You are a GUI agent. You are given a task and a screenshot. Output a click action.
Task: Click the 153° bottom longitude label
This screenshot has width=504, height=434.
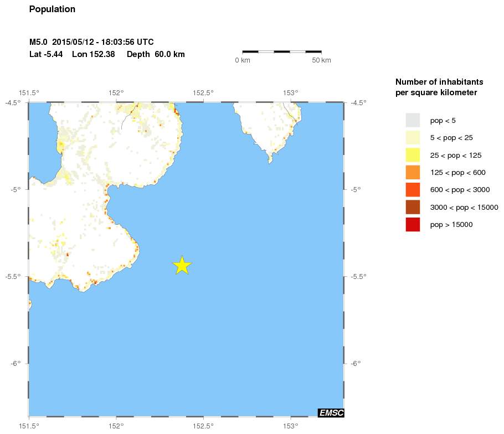pyautogui.click(x=291, y=426)
